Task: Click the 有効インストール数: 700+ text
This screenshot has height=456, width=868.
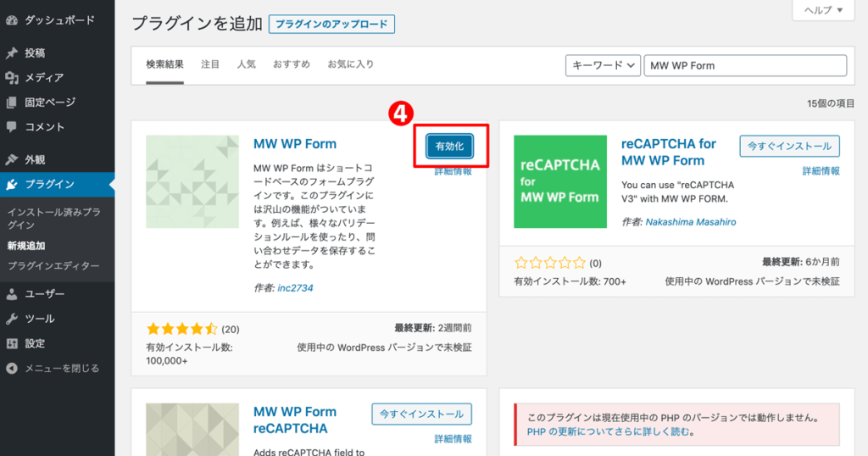Action: (570, 281)
